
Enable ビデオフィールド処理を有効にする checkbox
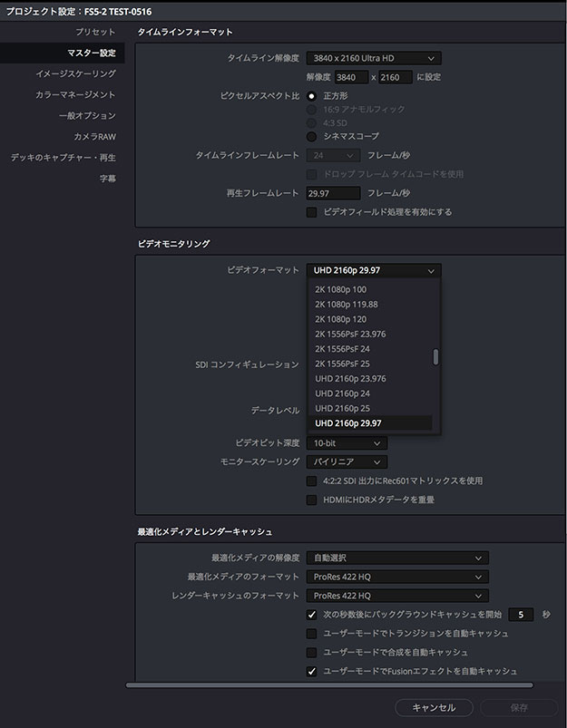(x=312, y=212)
